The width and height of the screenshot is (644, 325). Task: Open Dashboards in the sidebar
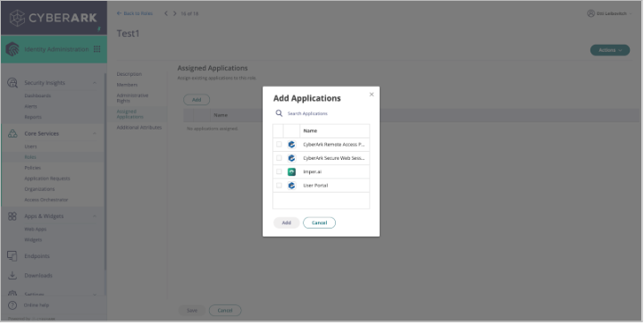point(38,96)
